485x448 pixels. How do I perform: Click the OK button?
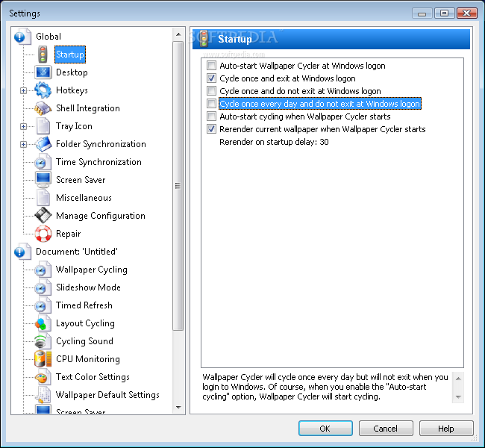tap(325, 429)
